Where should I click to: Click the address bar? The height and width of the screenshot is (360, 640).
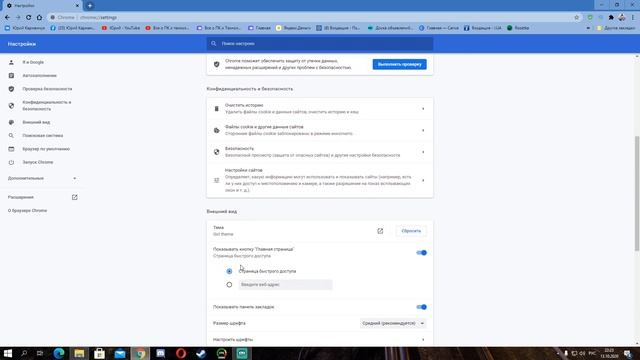[x=310, y=18]
